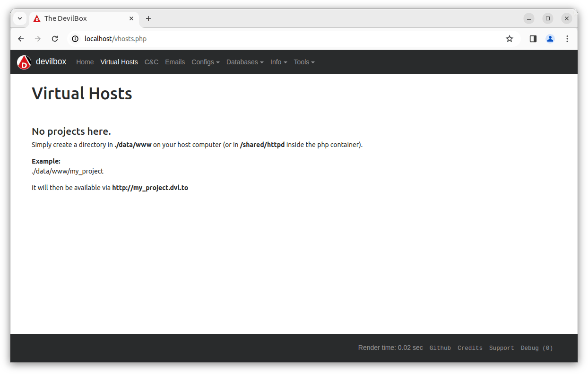Follow the Github footer link
The width and height of the screenshot is (588, 374).
(x=440, y=348)
